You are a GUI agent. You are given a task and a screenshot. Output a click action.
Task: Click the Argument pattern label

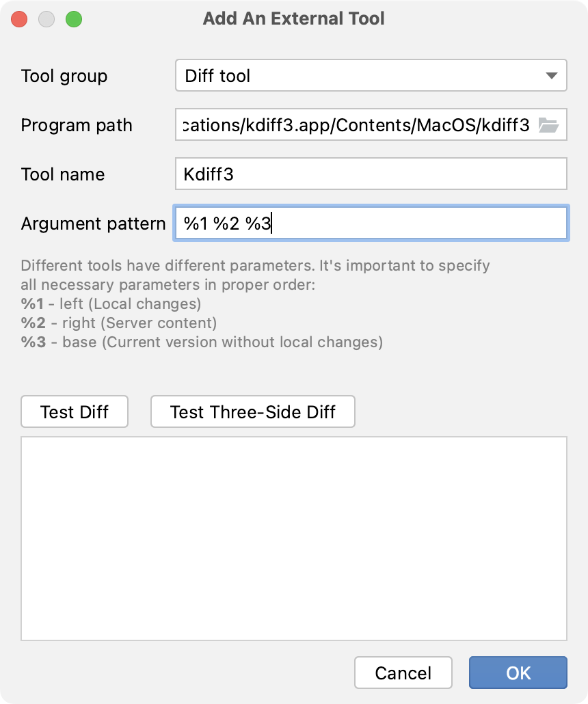[92, 224]
